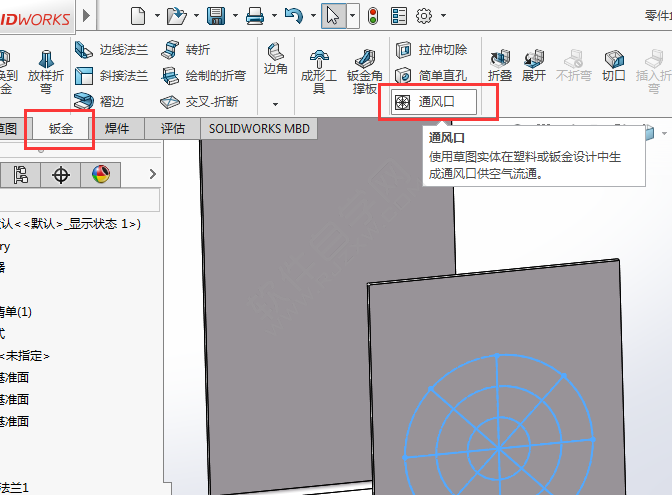Click the traffic light Rebuild icon
This screenshot has height=495, width=672.
click(373, 15)
